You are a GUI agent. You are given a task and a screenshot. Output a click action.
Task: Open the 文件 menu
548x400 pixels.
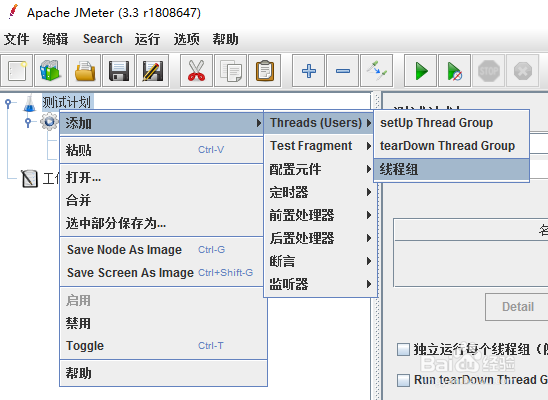[16, 39]
